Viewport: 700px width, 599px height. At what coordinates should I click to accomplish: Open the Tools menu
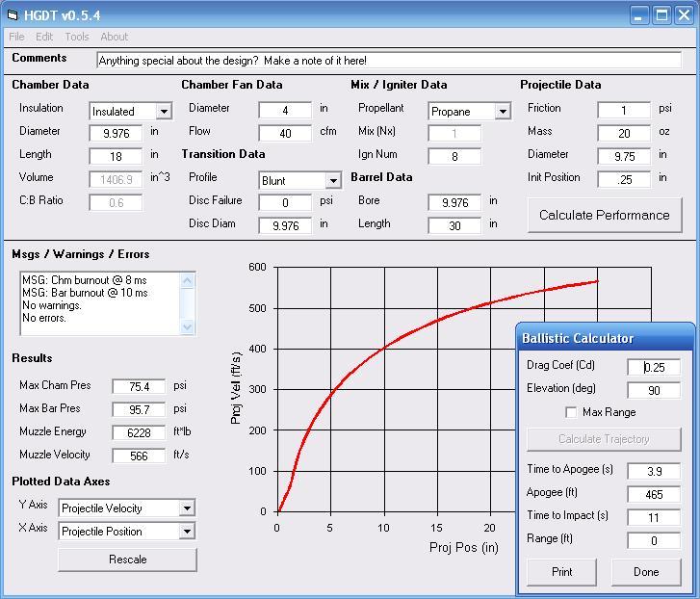77,37
